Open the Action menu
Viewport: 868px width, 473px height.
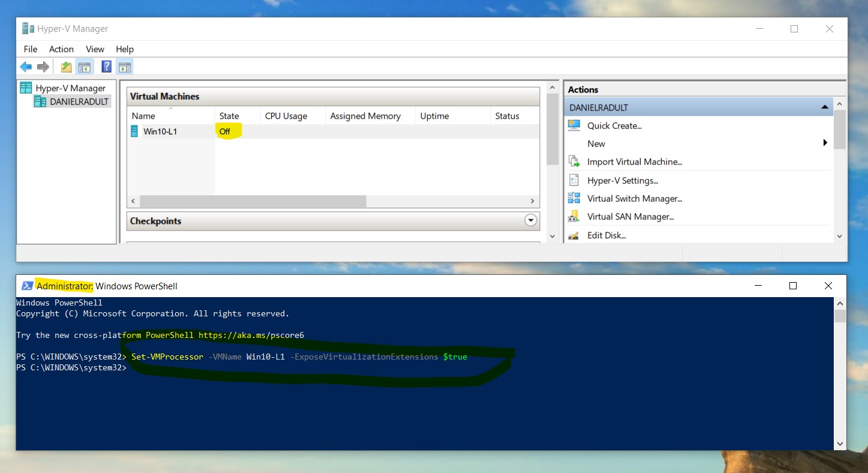point(61,49)
